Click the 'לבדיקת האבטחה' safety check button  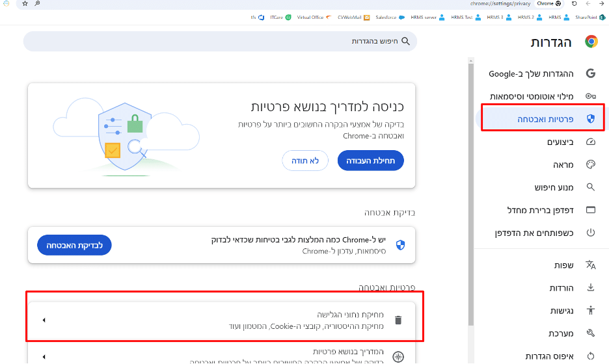74,245
